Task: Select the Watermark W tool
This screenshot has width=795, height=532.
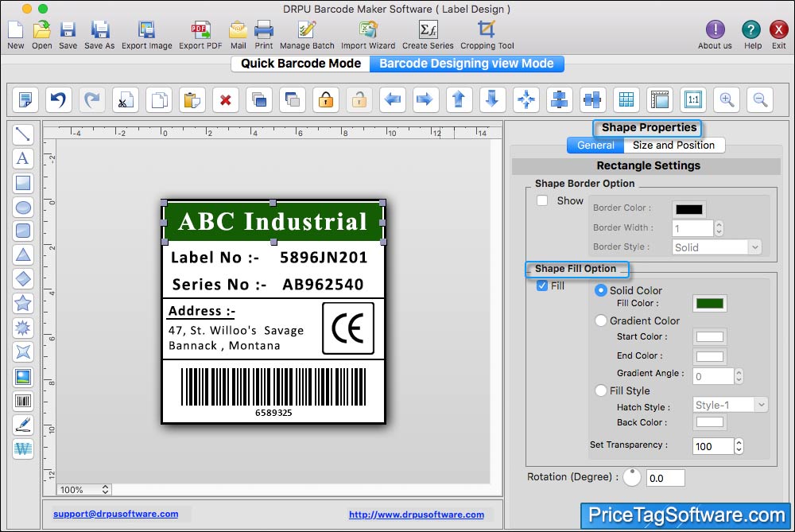Action: (x=23, y=449)
